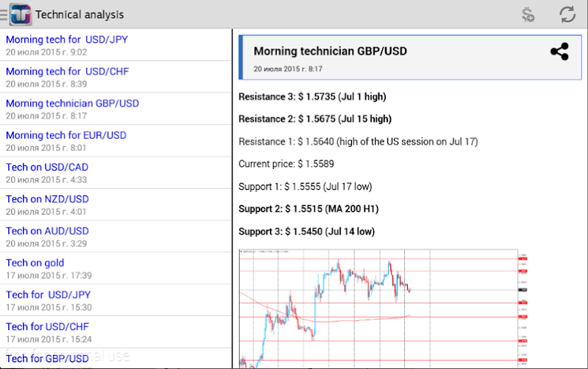Click the timestamp 20 июля 2015 г. 8:01
Screen dimensions: 588x369
pos(46,148)
